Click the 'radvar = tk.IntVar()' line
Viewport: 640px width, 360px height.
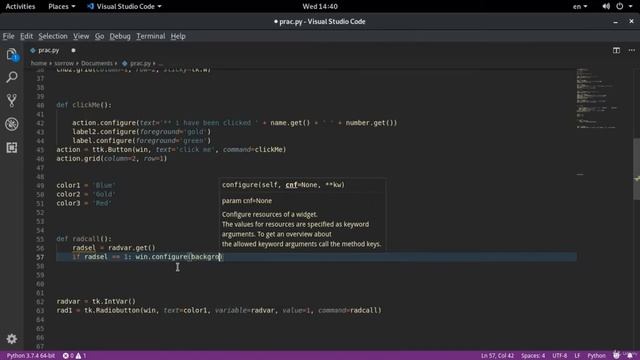tap(96, 301)
